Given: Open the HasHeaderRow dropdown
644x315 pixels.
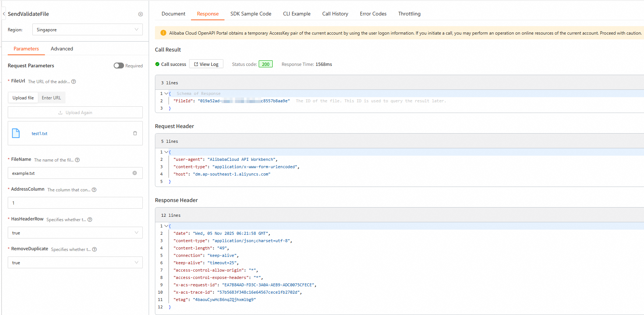Looking at the screenshot, I should tap(75, 233).
